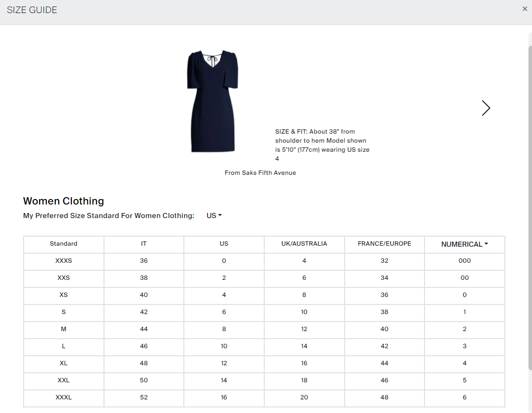The width and height of the screenshot is (532, 413).
Task: Click the 'XXL' row label
Action: coord(63,380)
